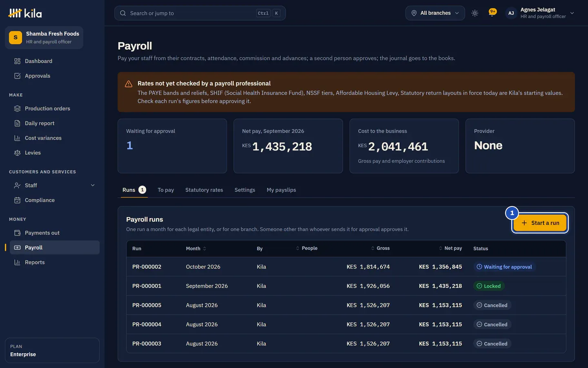Open the Statutory rates tab
Image resolution: width=588 pixels, height=368 pixels.
(x=204, y=190)
